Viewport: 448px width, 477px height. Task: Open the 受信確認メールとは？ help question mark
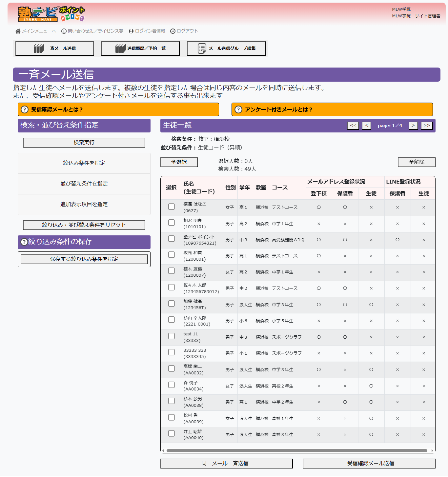[x=24, y=109]
